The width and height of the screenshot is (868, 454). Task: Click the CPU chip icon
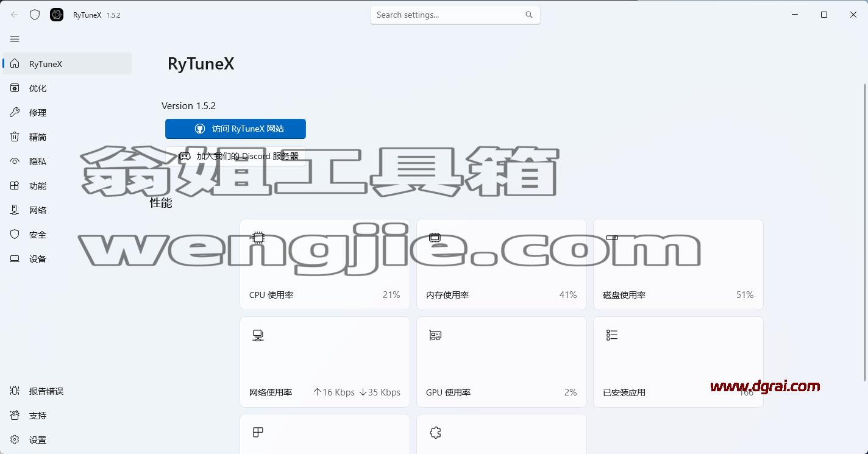click(x=258, y=238)
